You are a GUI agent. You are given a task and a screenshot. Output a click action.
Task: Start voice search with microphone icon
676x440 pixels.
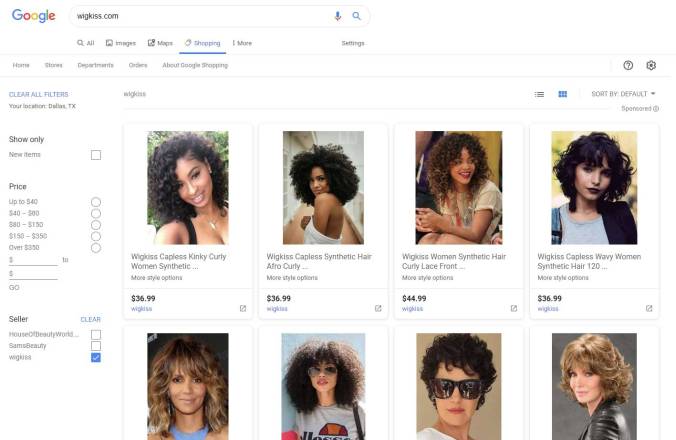coord(338,16)
